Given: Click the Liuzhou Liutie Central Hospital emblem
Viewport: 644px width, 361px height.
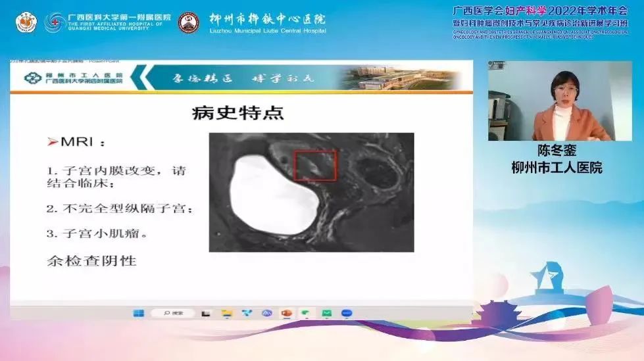Looking at the screenshot, I should 189,22.
